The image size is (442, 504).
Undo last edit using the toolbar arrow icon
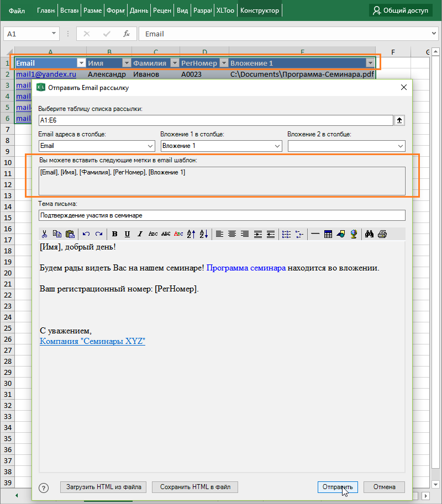click(85, 234)
